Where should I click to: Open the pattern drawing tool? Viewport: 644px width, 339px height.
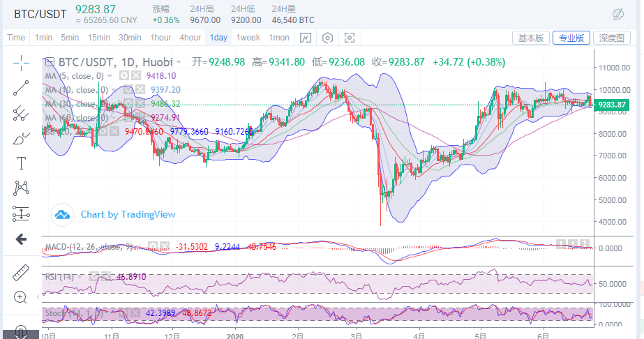[x=21, y=188]
